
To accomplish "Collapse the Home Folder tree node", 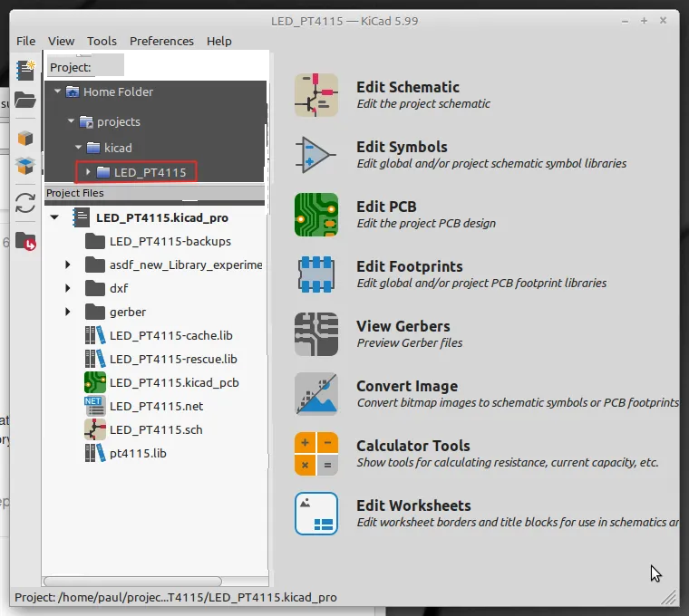I will pyautogui.click(x=57, y=91).
